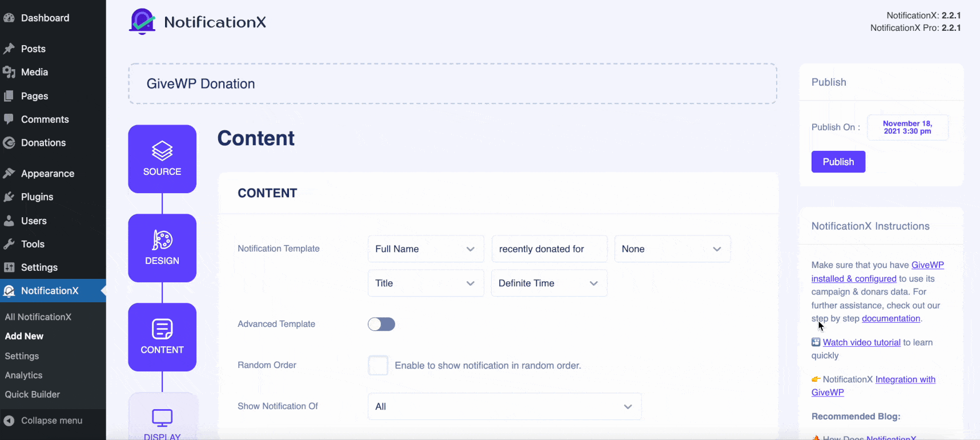Image resolution: width=980 pixels, height=440 pixels.
Task: Select Add New submenu item
Action: pyautogui.click(x=24, y=337)
